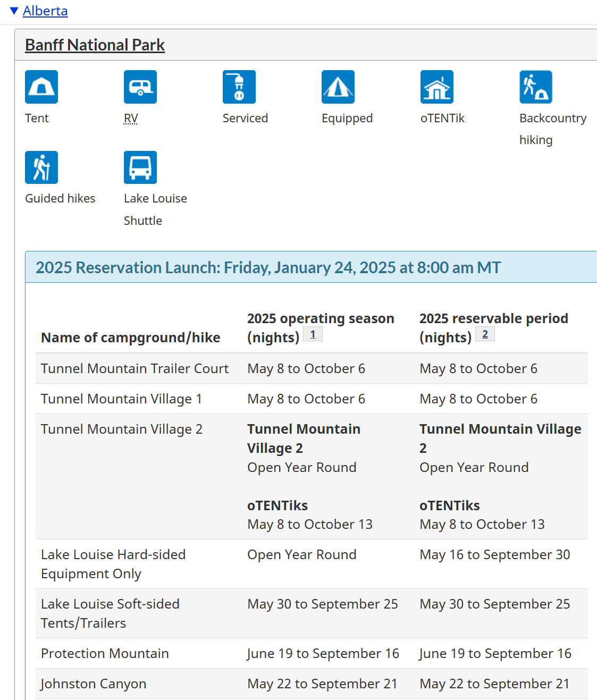
Task: Open the Alberta link
Action: pyautogui.click(x=45, y=11)
